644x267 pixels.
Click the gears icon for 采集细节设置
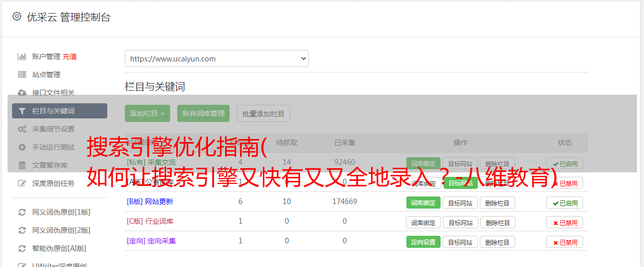coord(22,129)
